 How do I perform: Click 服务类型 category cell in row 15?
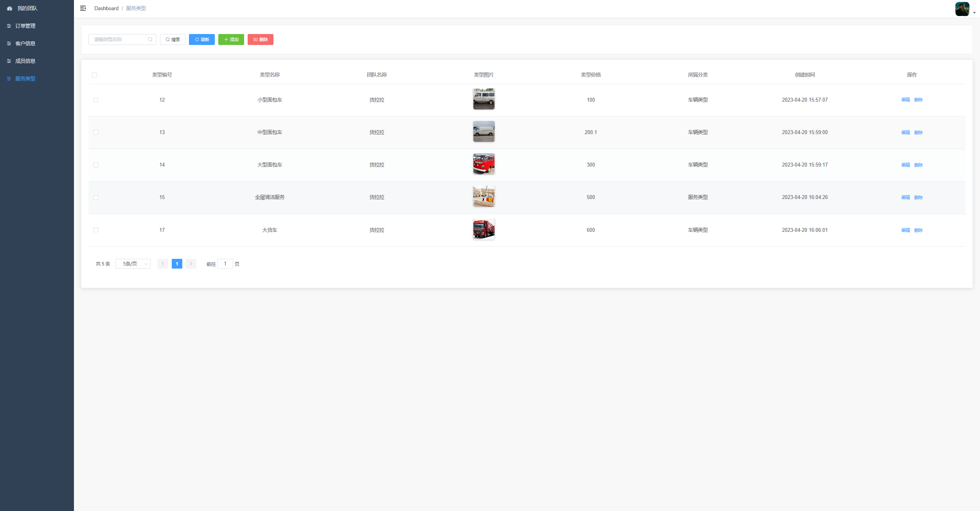(698, 197)
